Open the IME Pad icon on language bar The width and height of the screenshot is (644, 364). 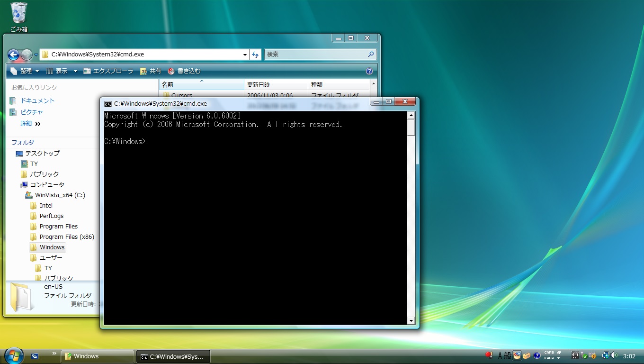[517, 355]
